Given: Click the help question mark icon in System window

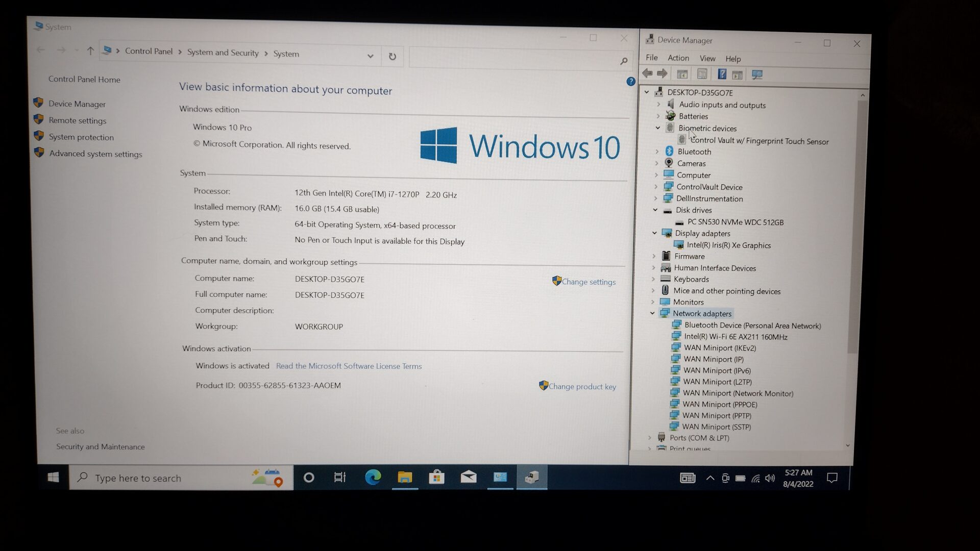Looking at the screenshot, I should click(631, 81).
